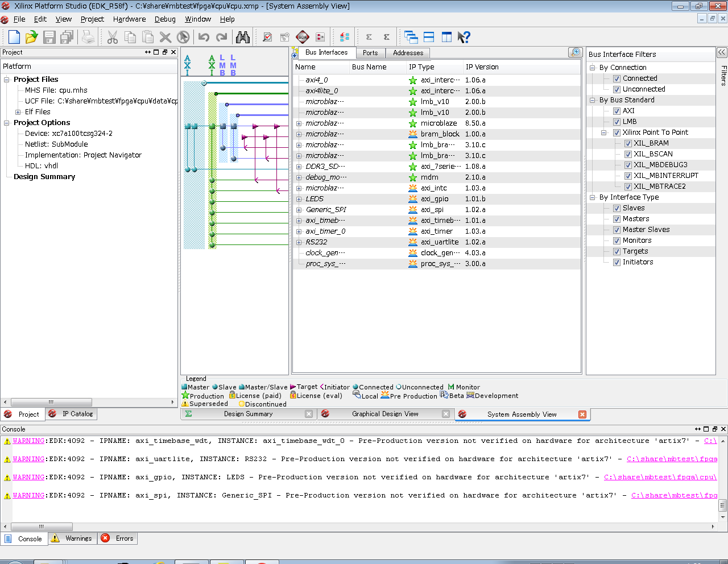Uncheck the Connected filter checkbox
The image size is (728, 564).
(617, 78)
